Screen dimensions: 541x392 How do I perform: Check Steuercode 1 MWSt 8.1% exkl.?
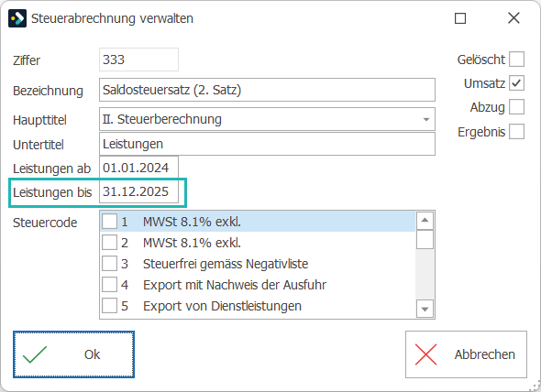pyautogui.click(x=109, y=222)
